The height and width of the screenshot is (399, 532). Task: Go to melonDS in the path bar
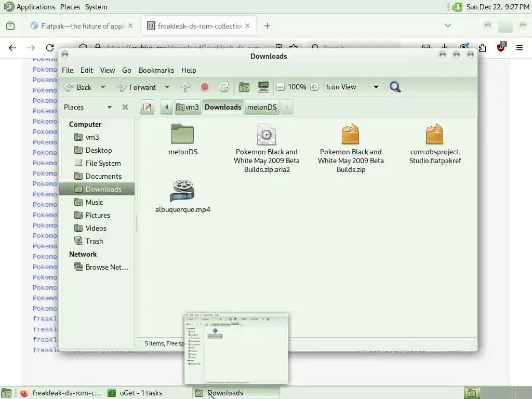point(262,107)
